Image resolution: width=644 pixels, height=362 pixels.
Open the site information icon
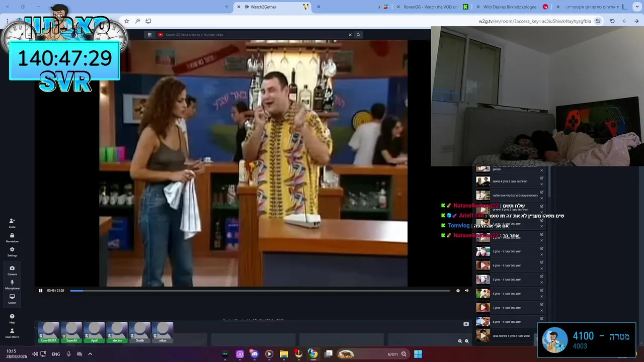[x=598, y=21]
